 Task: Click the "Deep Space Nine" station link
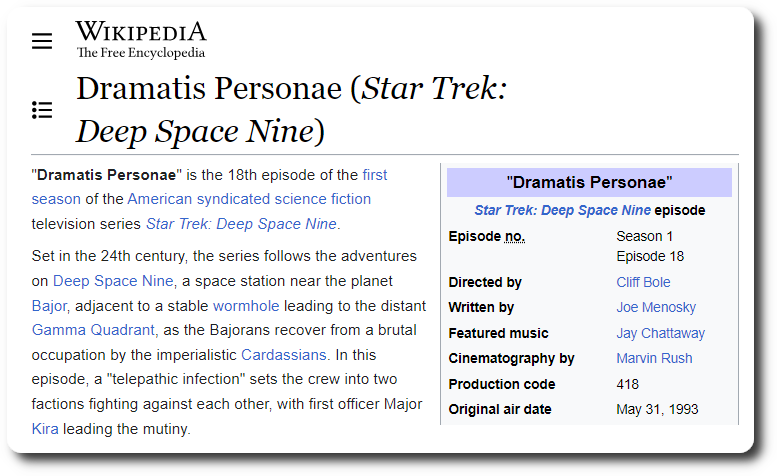coord(113,280)
